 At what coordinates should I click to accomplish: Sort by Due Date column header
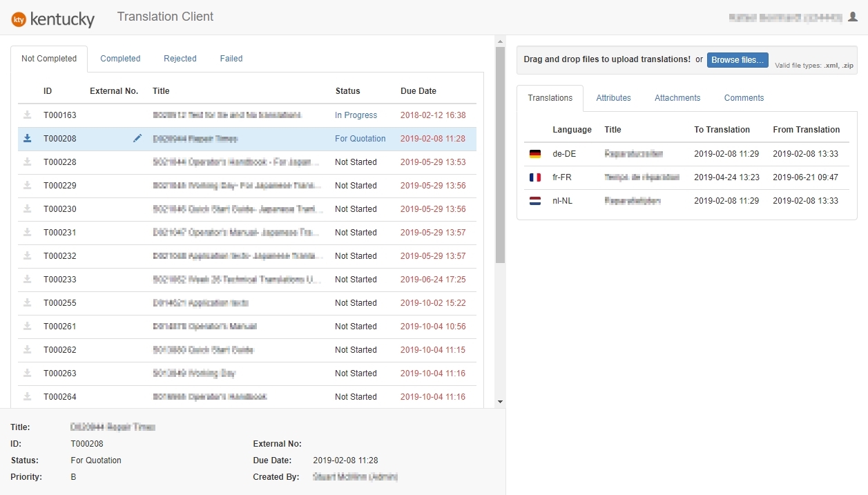tap(418, 91)
